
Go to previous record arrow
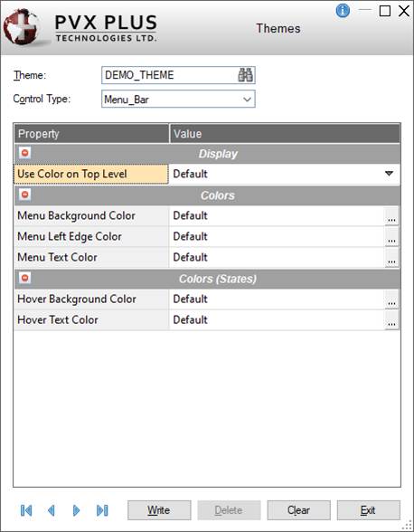(x=52, y=510)
